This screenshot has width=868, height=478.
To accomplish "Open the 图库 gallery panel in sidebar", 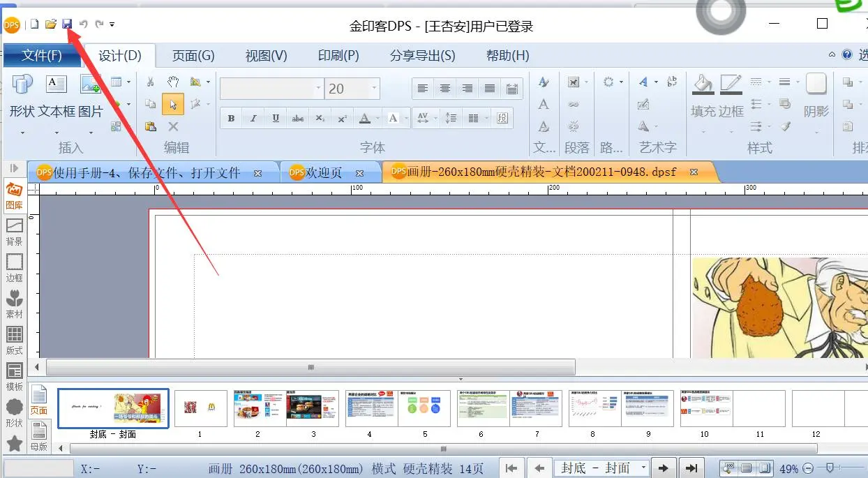I will [x=14, y=195].
